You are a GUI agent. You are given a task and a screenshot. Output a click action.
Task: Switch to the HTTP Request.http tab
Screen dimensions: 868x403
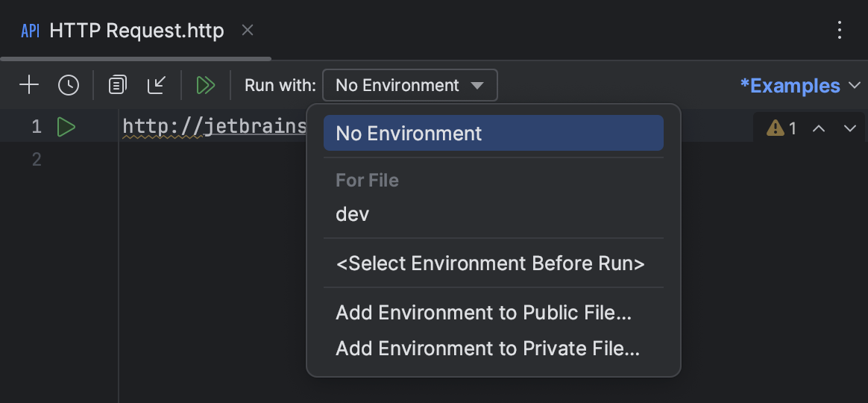(136, 31)
